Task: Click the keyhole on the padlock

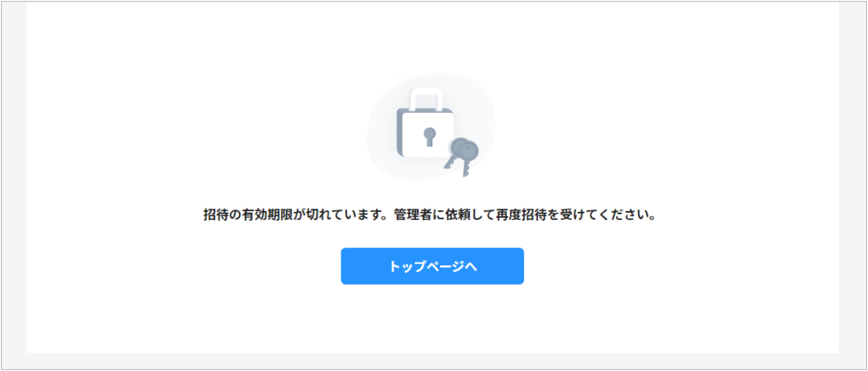Action: (x=429, y=136)
